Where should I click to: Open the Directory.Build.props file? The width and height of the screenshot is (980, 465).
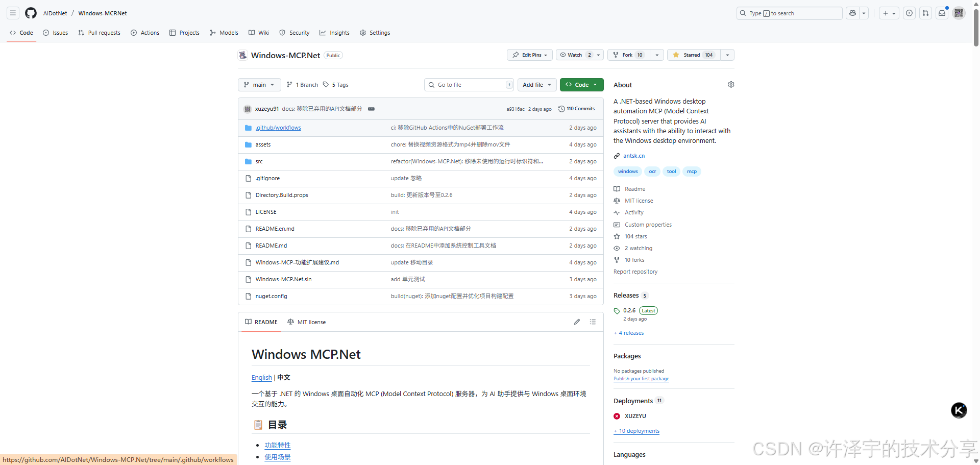coord(282,195)
